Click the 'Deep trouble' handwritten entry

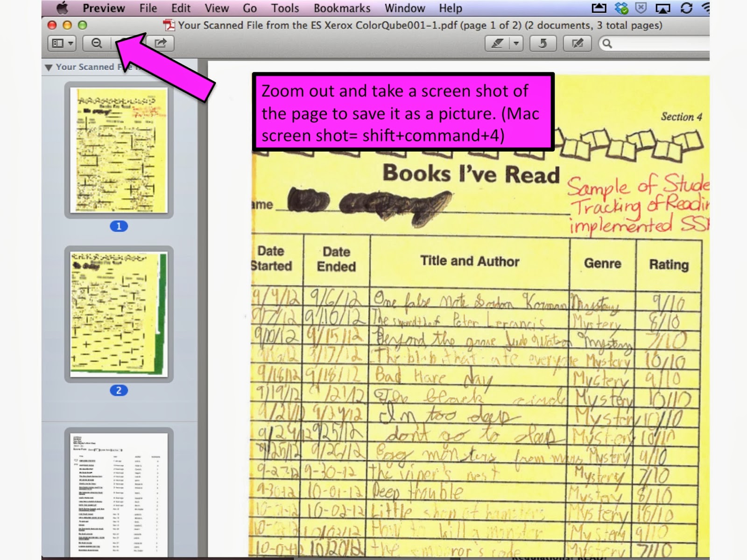[x=417, y=491]
